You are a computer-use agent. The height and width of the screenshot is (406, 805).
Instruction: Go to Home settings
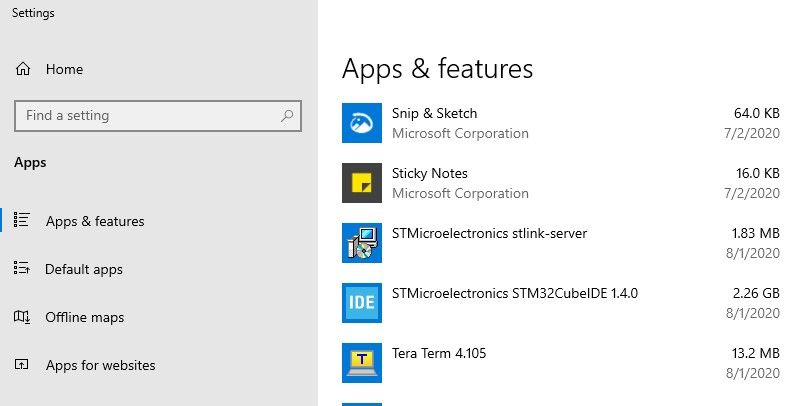(64, 69)
